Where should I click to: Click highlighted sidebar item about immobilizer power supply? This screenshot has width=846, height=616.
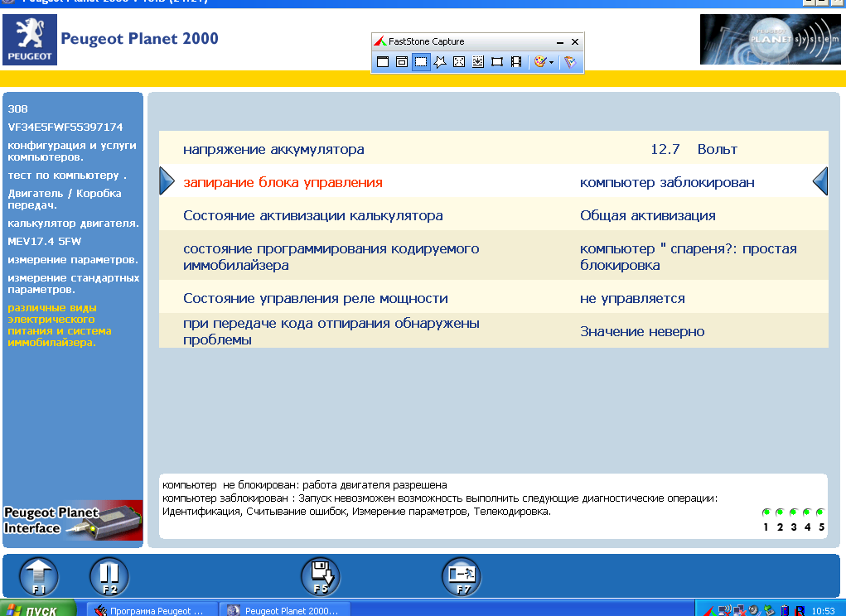tap(60, 325)
